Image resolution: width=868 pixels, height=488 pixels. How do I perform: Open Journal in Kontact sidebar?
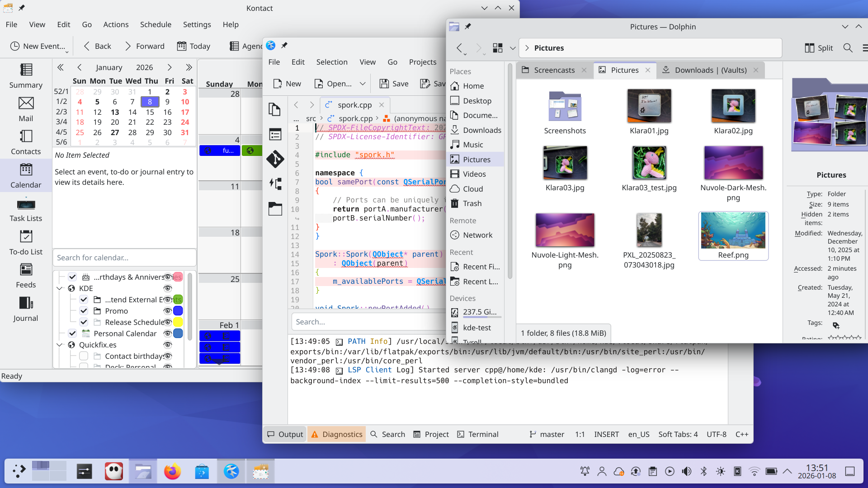pos(26,309)
